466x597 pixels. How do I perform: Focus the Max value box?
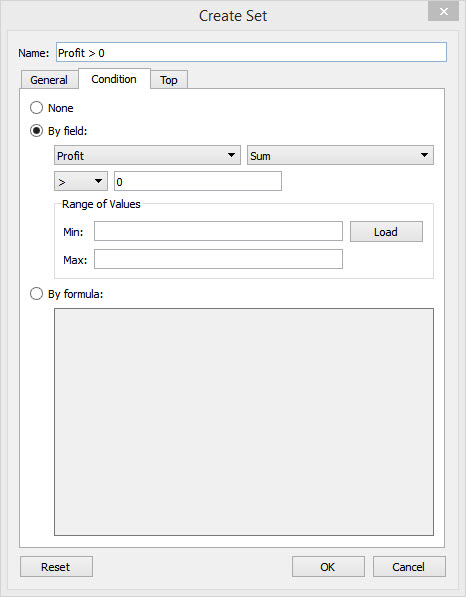click(219, 259)
